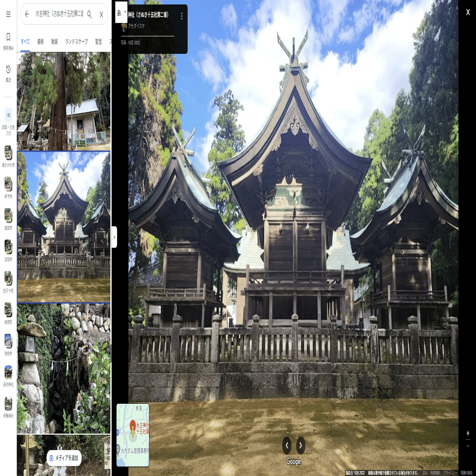Screen dimensions: 476x476
Task: Clear the search box with X
Action: click(101, 14)
